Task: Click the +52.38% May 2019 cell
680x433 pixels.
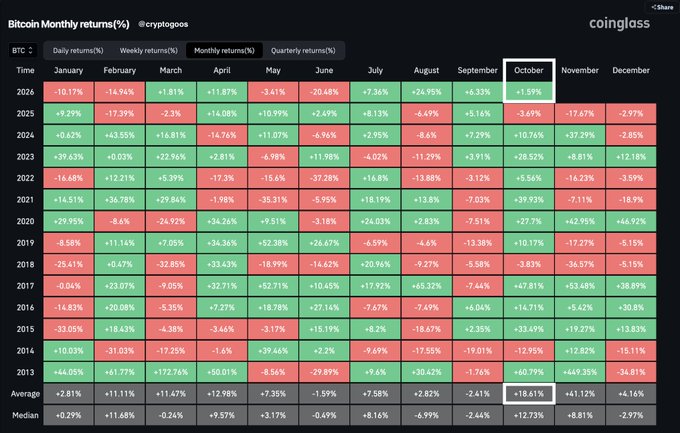Action: pos(273,243)
